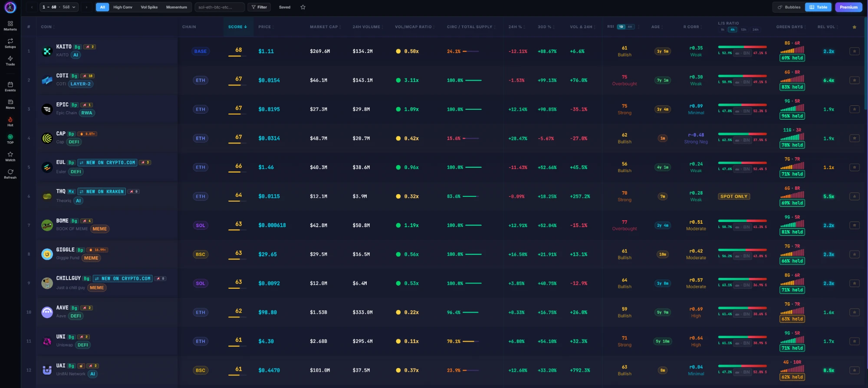Sort by the AGE column header
Viewport: 868px width, 388px height.
pos(656,27)
